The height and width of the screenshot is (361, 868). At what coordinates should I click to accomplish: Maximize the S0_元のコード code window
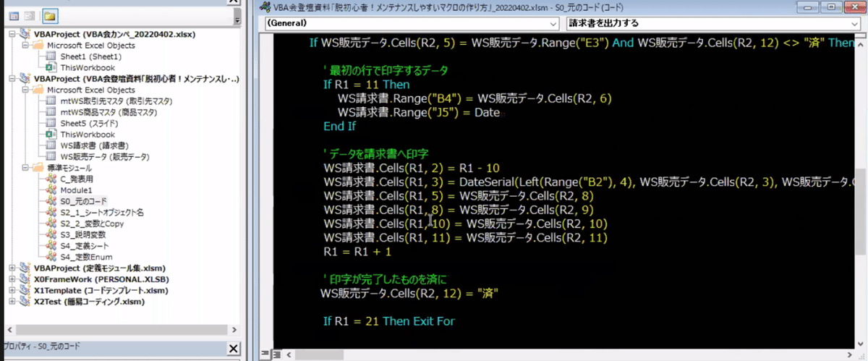(832, 7)
